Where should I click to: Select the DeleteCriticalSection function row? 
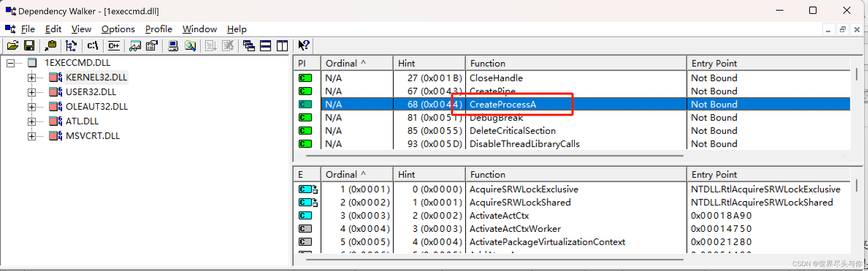coord(572,131)
